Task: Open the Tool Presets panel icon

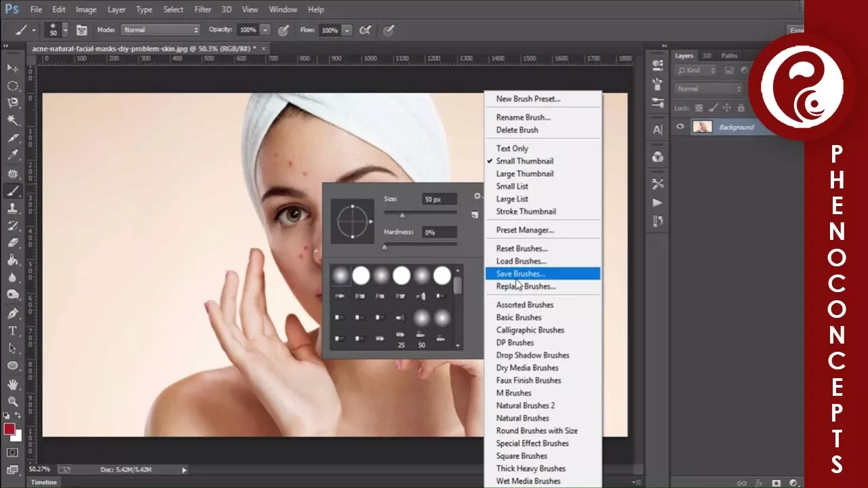Action: click(x=657, y=184)
